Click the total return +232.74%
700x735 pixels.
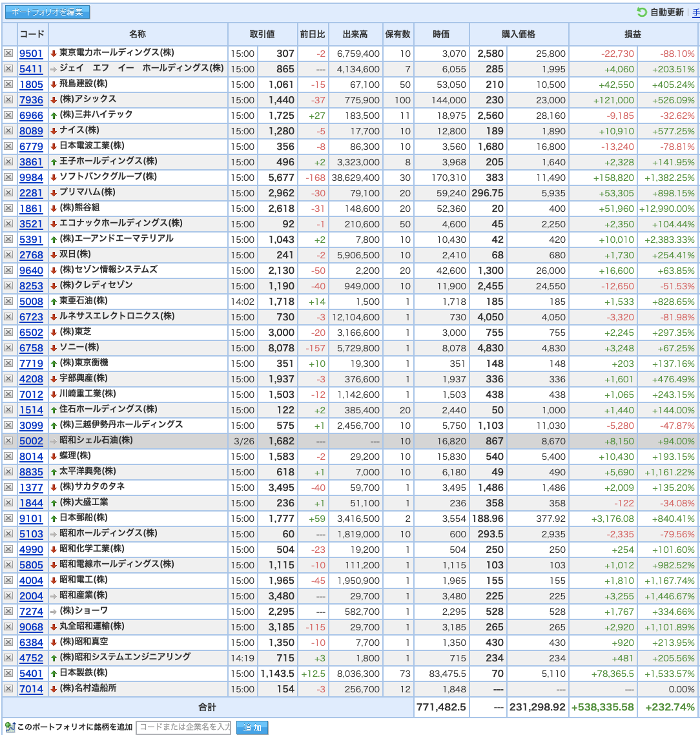tap(670, 707)
